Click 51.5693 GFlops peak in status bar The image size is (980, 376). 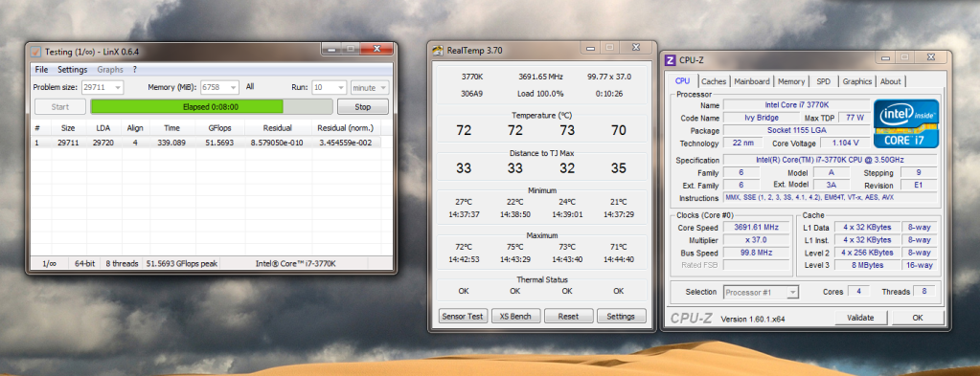(x=182, y=263)
